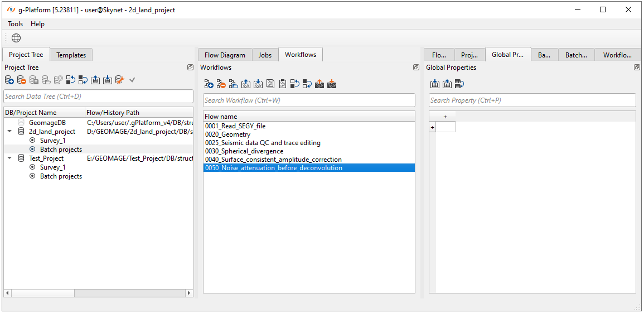Click the globe icon in the main toolbar
644x313 pixels.
click(x=16, y=38)
